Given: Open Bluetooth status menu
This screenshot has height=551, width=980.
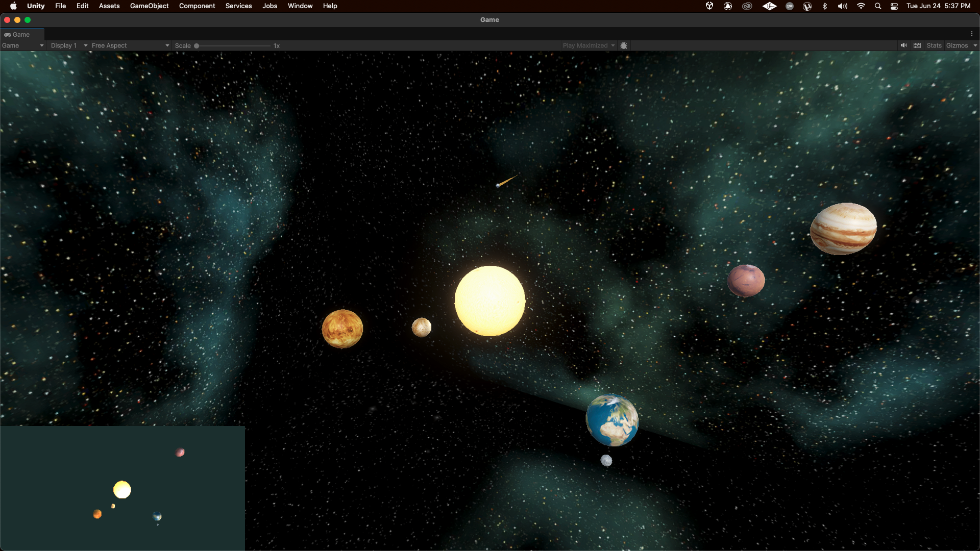Looking at the screenshot, I should [825, 6].
